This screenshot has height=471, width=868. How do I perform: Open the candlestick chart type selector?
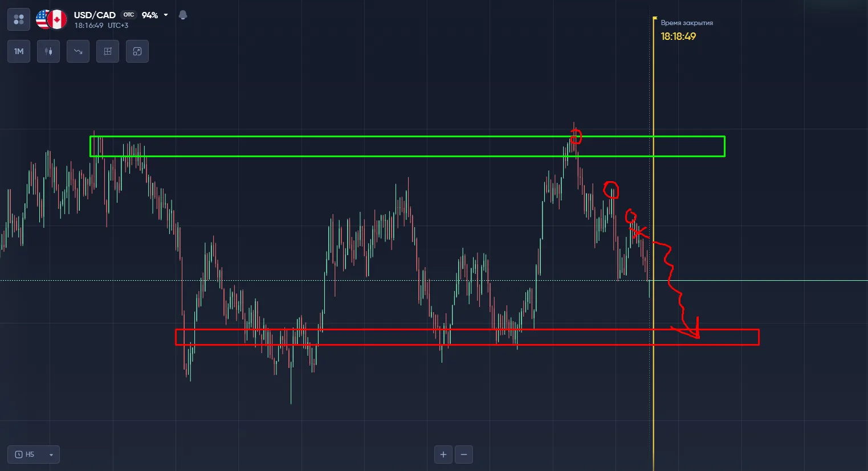(48, 51)
